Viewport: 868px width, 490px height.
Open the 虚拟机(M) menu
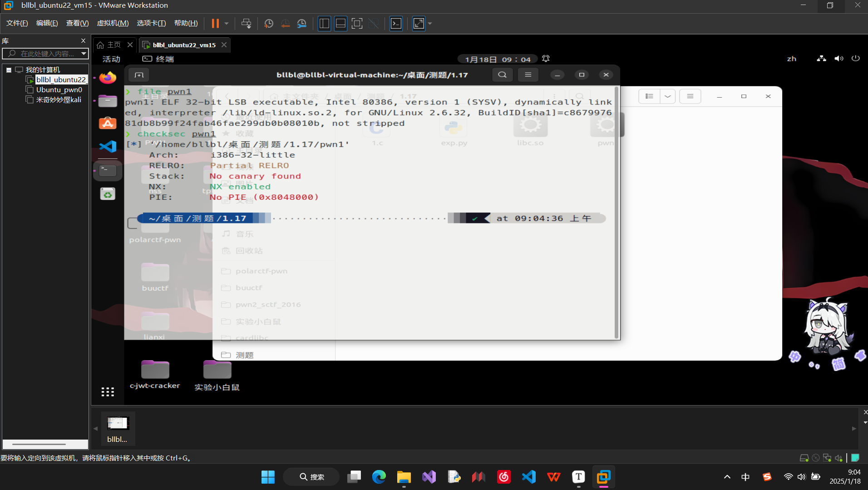tap(113, 23)
